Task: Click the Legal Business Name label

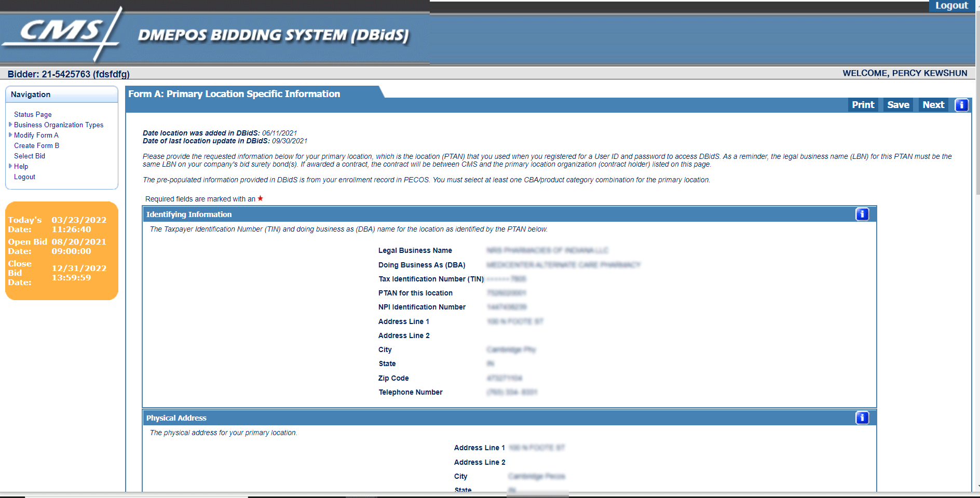Action: coord(415,250)
